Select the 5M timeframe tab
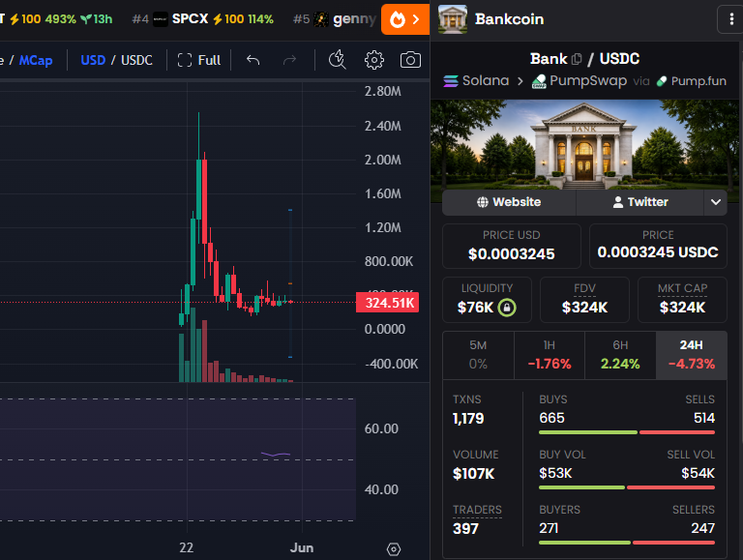Screen dimensions: 743x560 (x=478, y=355)
